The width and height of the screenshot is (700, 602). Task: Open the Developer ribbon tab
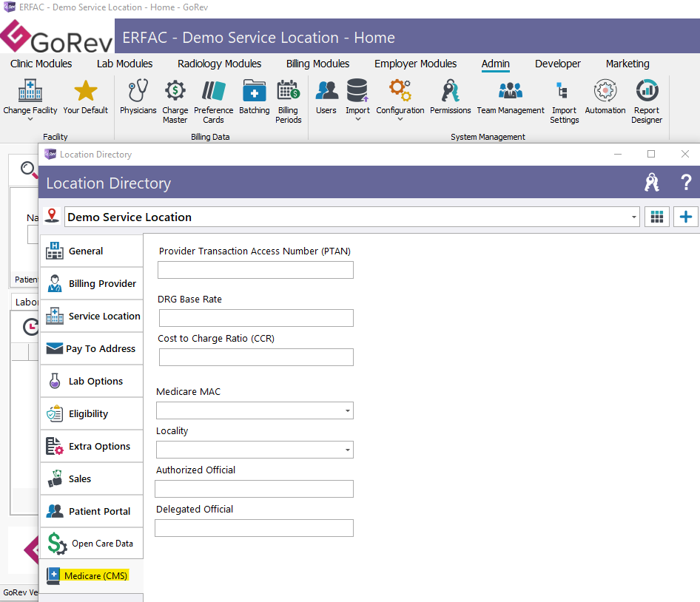558,64
